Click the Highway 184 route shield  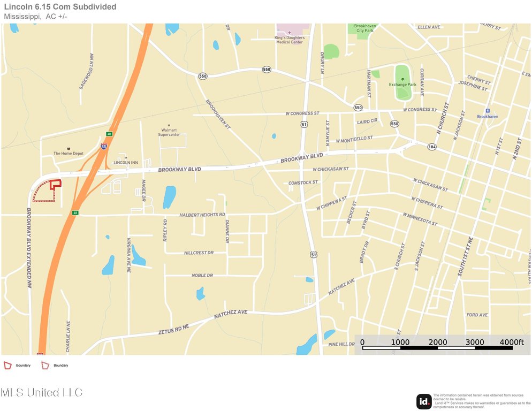tap(431, 147)
